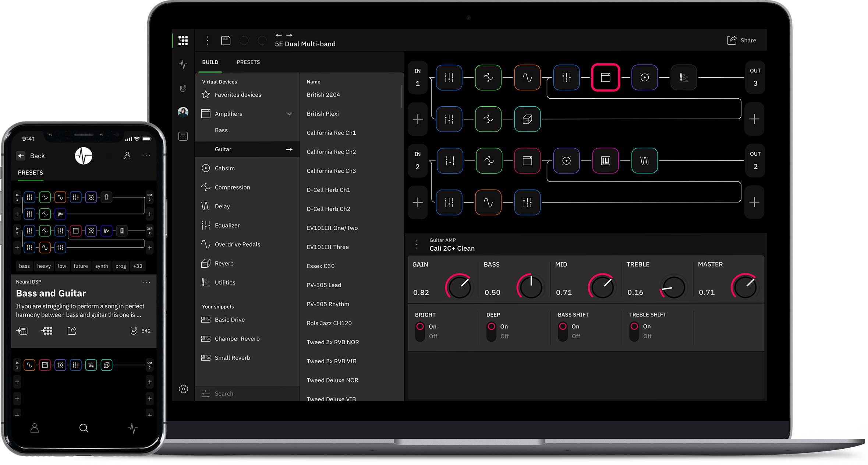Click the highlighted red looper block in IN1

pyautogui.click(x=606, y=77)
